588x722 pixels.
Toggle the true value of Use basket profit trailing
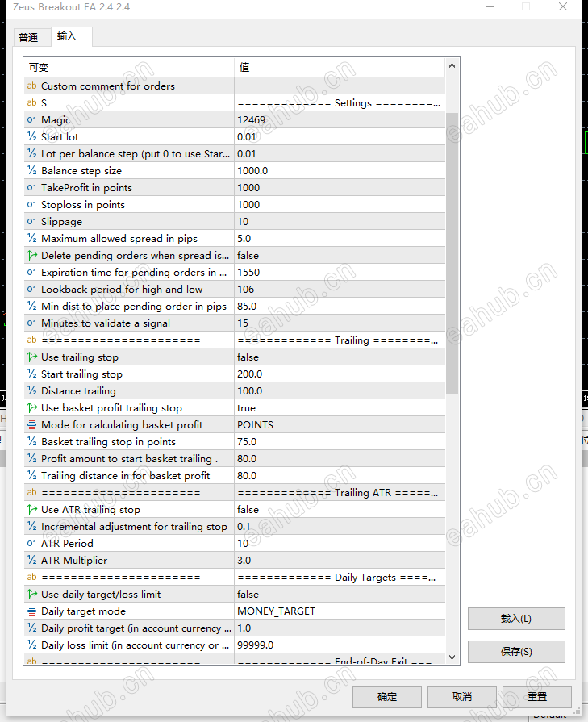[x=246, y=408]
